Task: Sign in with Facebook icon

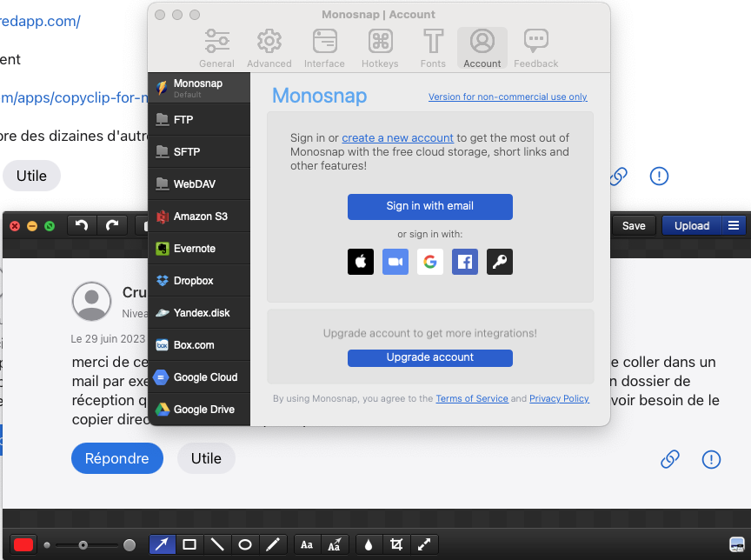Action: pyautogui.click(x=465, y=262)
